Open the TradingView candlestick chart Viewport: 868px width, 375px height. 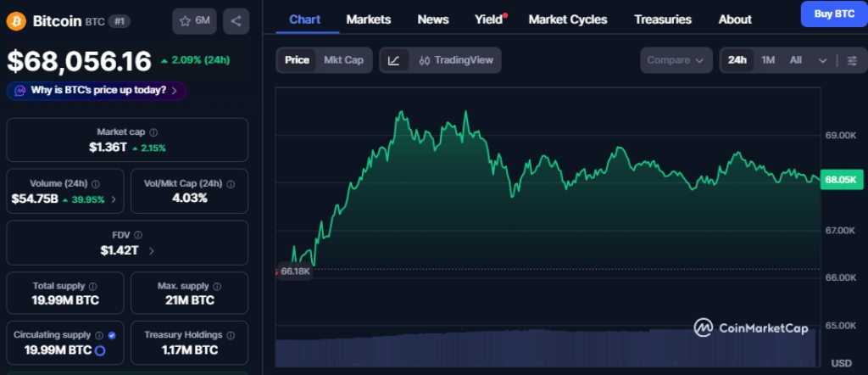coord(455,60)
